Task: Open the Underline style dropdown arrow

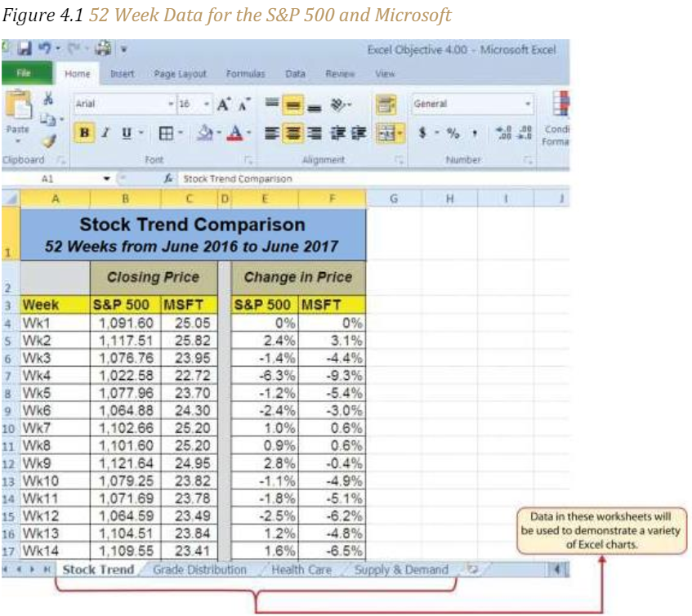Action: pos(141,132)
